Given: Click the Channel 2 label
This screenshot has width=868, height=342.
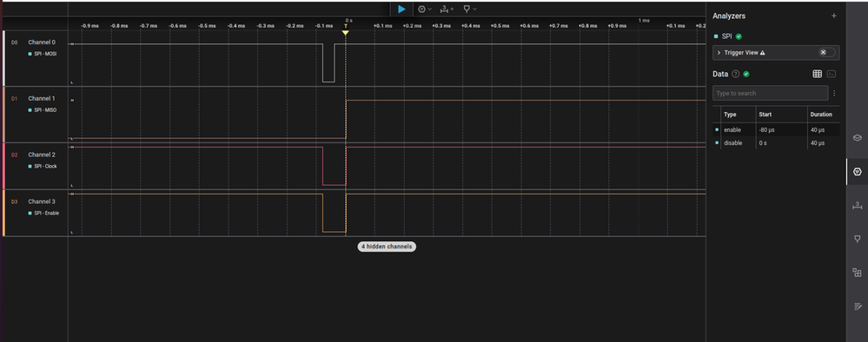Looking at the screenshot, I should click(42, 155).
